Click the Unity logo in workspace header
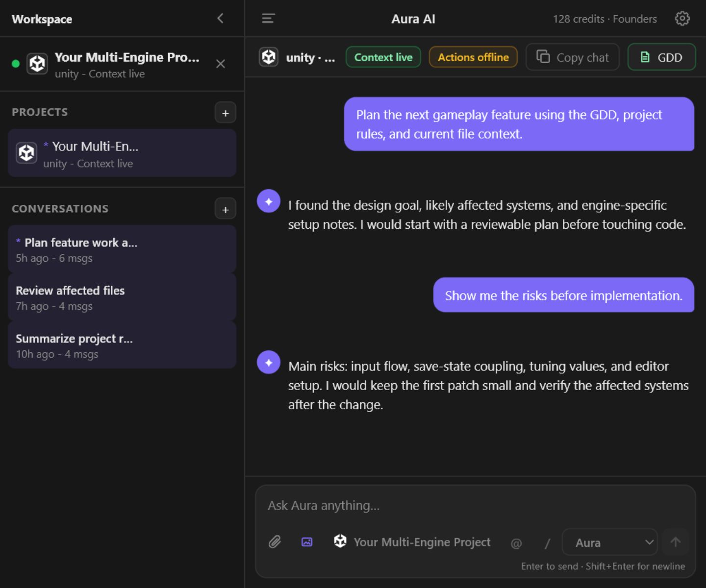 pos(37,64)
